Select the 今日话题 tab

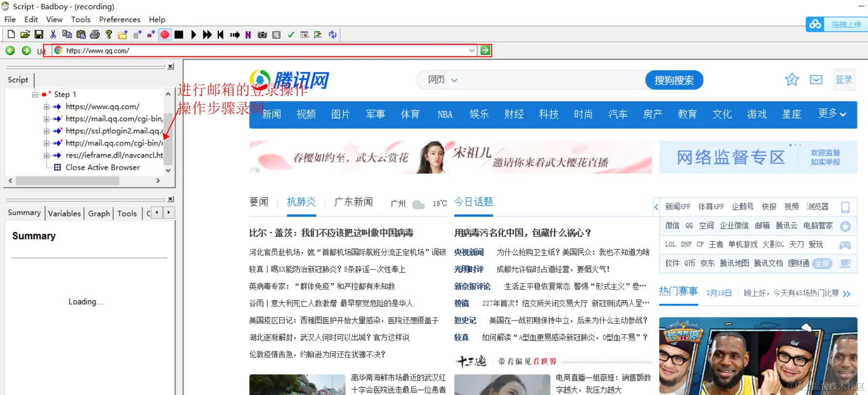(x=473, y=202)
